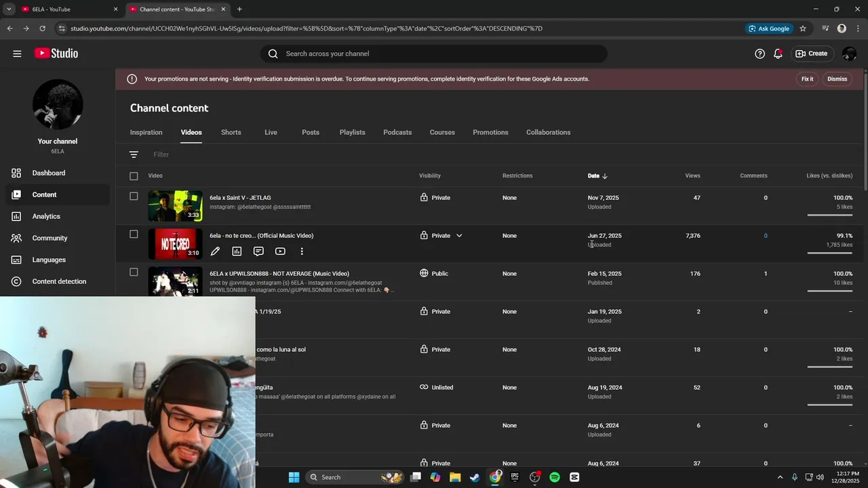The height and width of the screenshot is (488, 868).
Task: Click Views column header
Action: (x=692, y=176)
